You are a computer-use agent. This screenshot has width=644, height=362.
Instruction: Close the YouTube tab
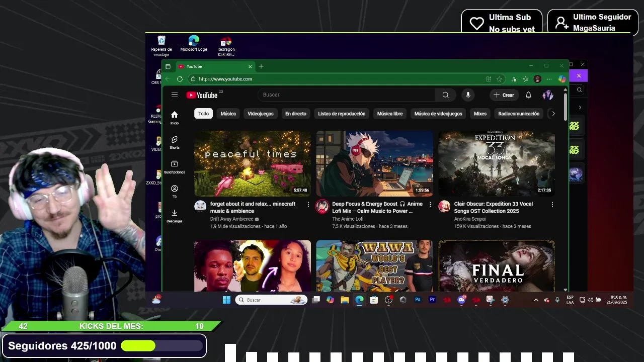(x=250, y=66)
